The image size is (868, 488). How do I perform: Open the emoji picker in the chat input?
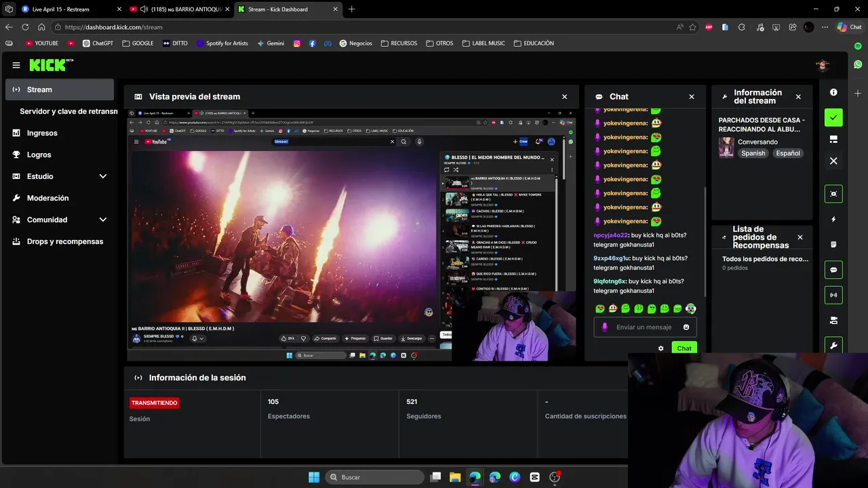click(x=686, y=327)
